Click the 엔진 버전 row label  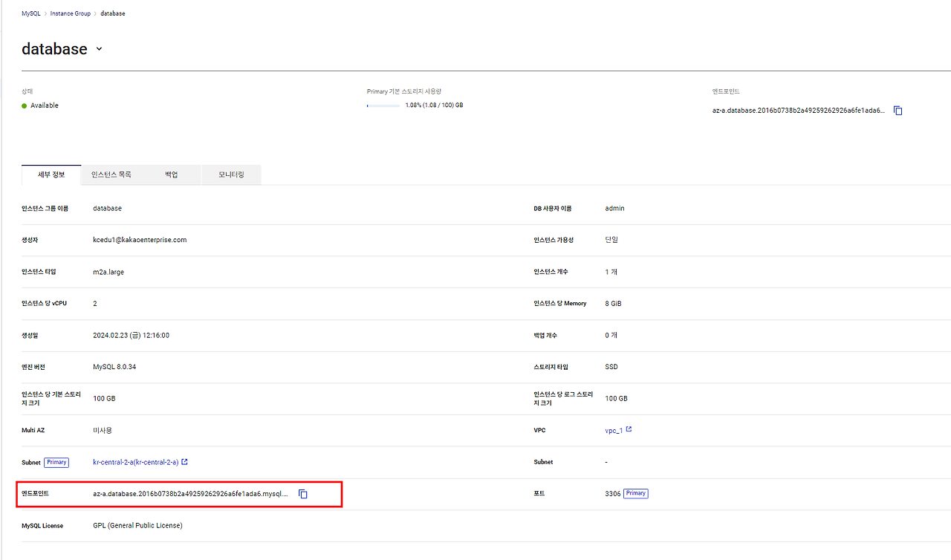pos(33,367)
